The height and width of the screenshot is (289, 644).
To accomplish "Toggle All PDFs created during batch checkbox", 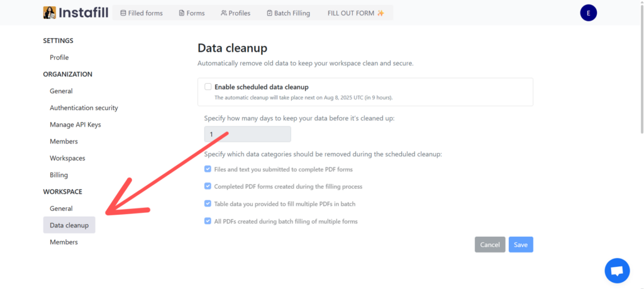I will (x=208, y=221).
